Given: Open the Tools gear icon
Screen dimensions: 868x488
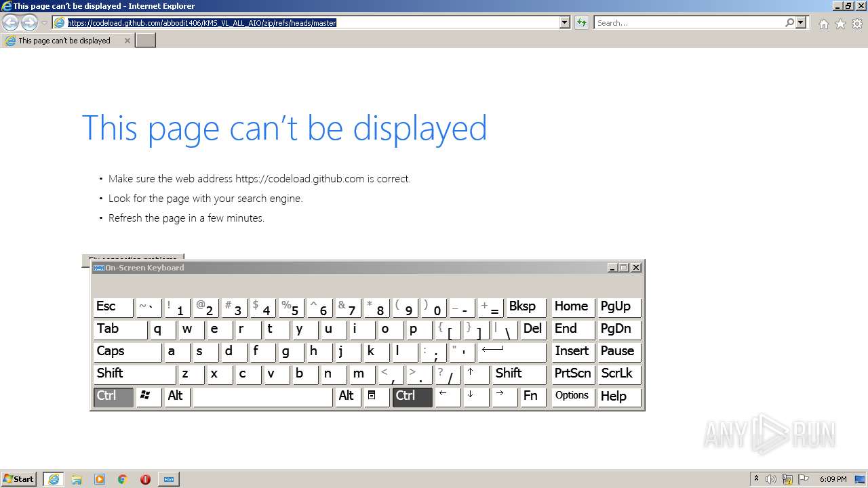Looking at the screenshot, I should [x=857, y=24].
